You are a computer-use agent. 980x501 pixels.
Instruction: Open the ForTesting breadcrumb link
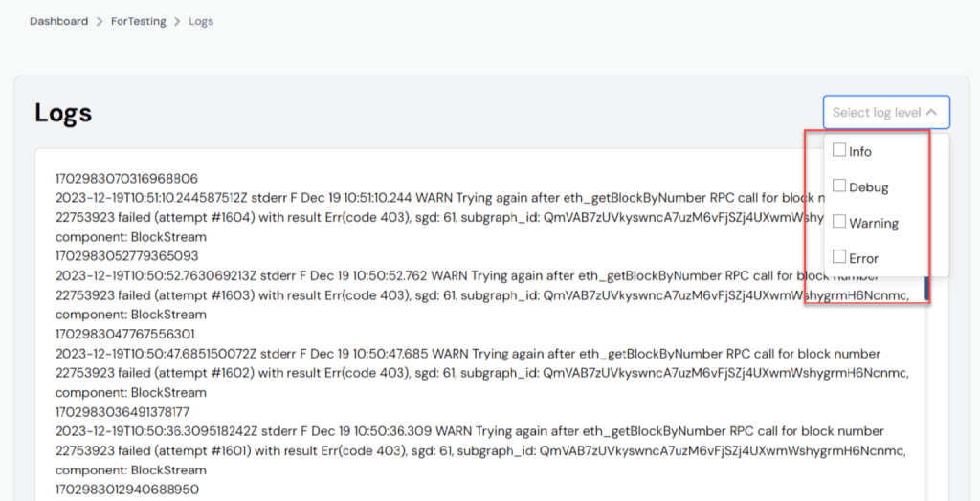point(139,22)
